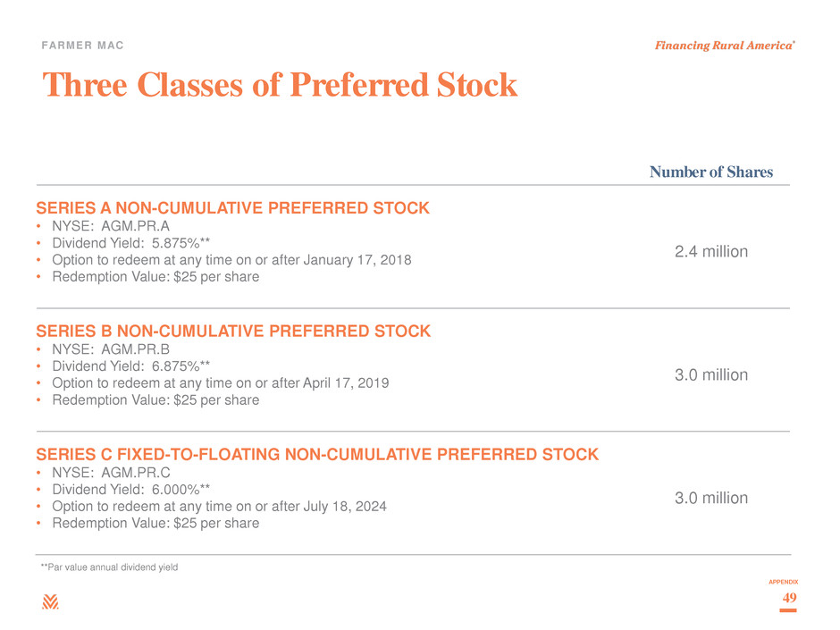Select the Number of Shares column header
Screen dimensions: 840x630
711,172
